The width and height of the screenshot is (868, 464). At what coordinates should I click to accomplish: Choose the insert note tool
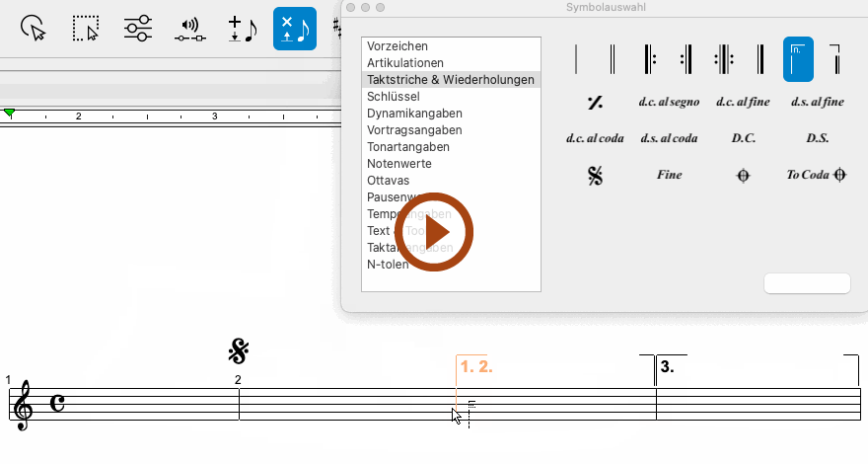[242, 29]
